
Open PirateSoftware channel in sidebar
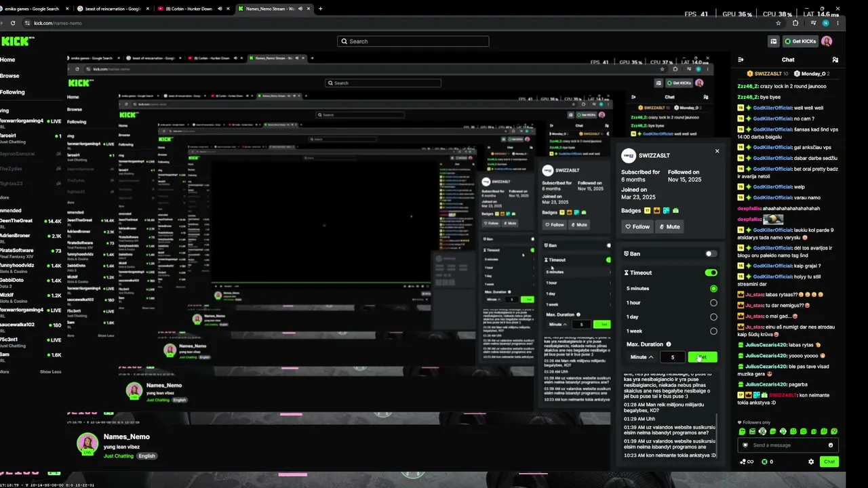pos(31,253)
